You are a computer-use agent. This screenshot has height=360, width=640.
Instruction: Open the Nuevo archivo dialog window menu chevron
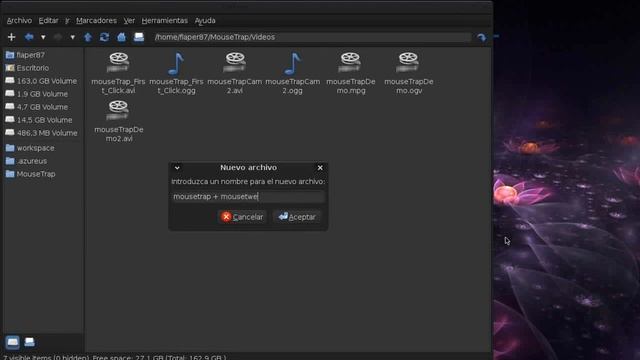177,168
